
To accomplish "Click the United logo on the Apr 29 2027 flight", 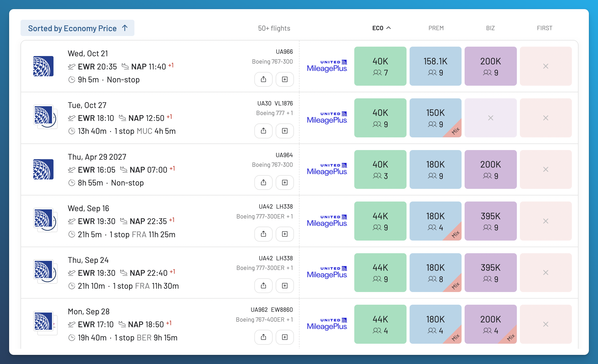I will [43, 169].
